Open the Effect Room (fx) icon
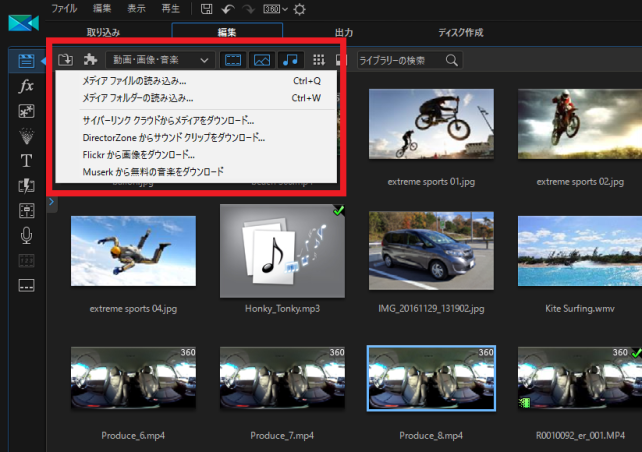This screenshot has height=452, width=642. pos(26,86)
